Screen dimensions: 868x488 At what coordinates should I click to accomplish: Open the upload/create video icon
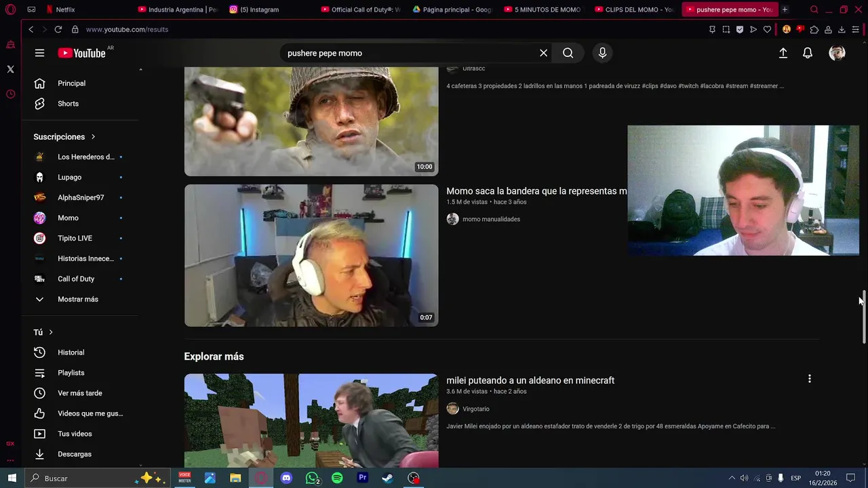[x=783, y=53]
